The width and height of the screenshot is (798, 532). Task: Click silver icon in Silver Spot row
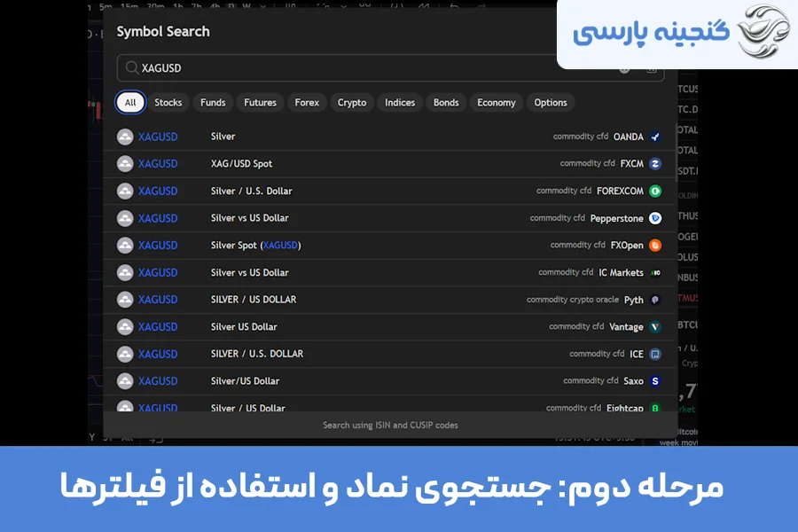(x=125, y=245)
